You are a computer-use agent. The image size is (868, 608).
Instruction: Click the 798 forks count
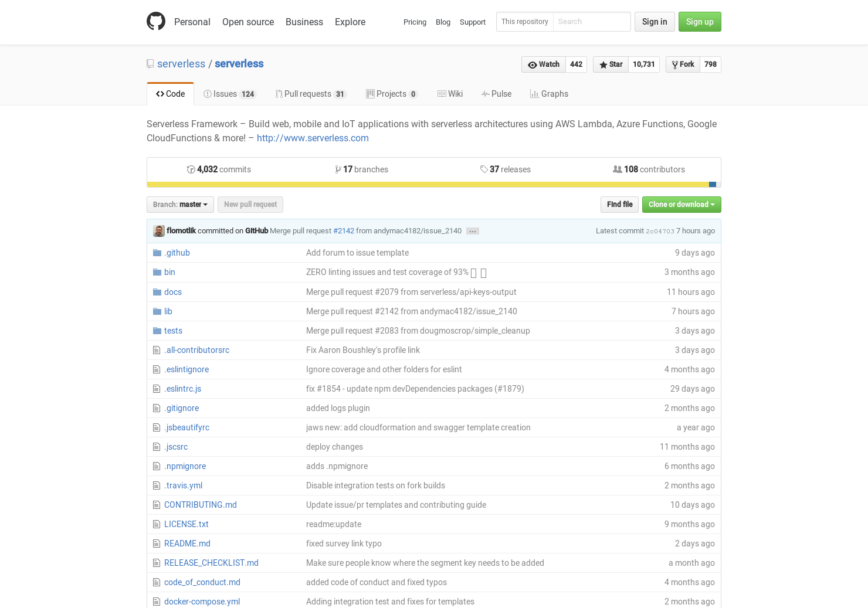[x=711, y=64]
